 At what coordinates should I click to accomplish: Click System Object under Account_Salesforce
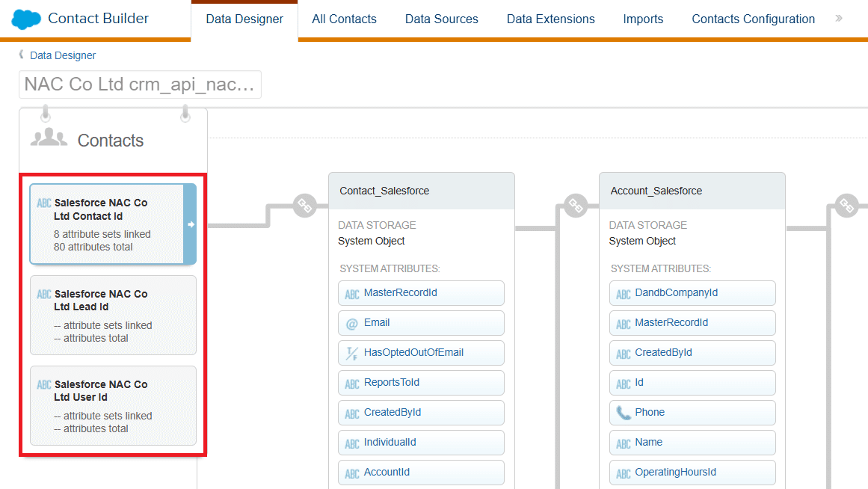(642, 241)
